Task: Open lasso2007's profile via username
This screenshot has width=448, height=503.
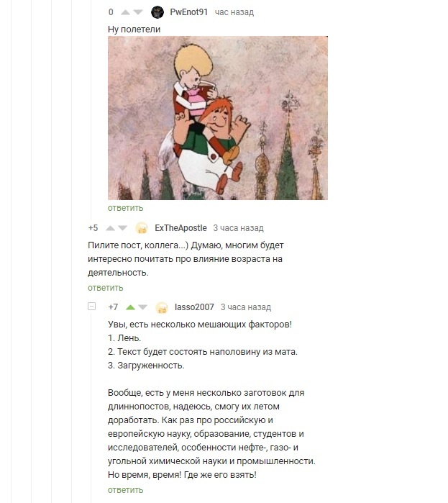Action: [194, 307]
